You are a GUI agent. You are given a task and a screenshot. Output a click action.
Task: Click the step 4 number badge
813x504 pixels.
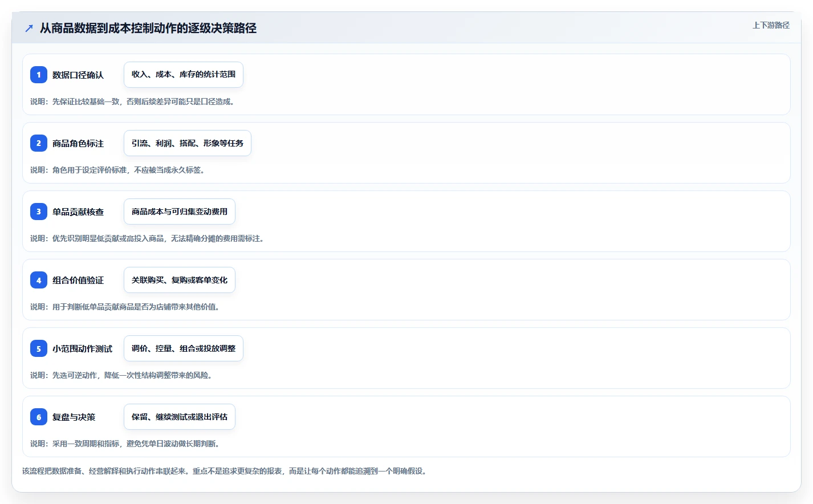coord(39,280)
